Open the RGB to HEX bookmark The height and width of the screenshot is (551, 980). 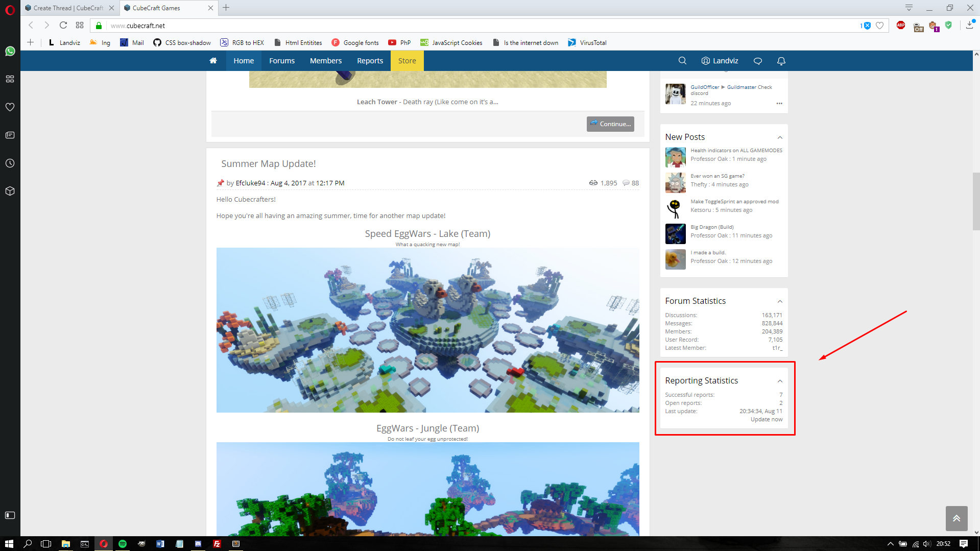242,42
